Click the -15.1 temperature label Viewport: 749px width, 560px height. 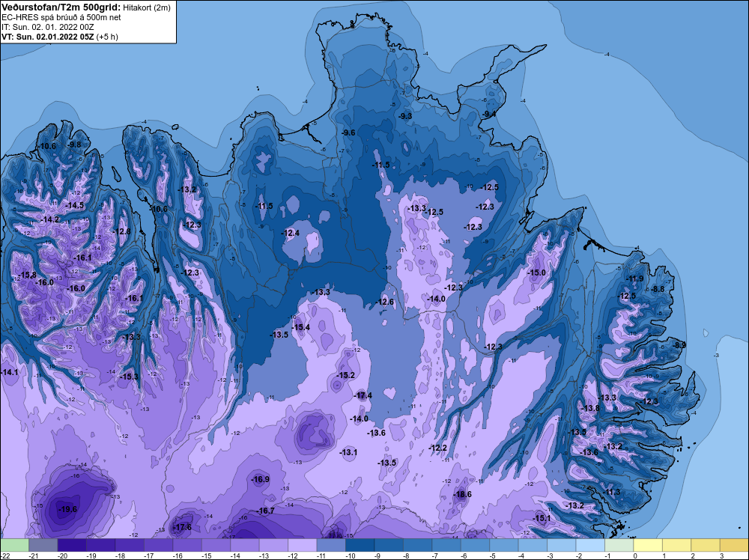pyautogui.click(x=542, y=518)
